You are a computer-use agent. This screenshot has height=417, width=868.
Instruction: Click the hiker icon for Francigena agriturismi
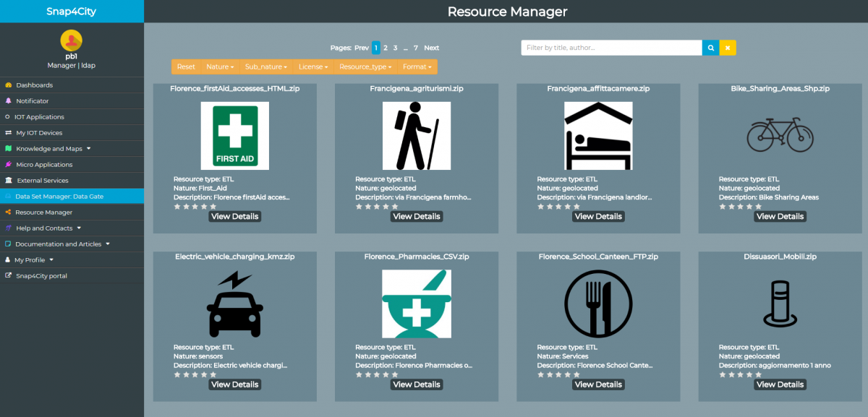416,136
